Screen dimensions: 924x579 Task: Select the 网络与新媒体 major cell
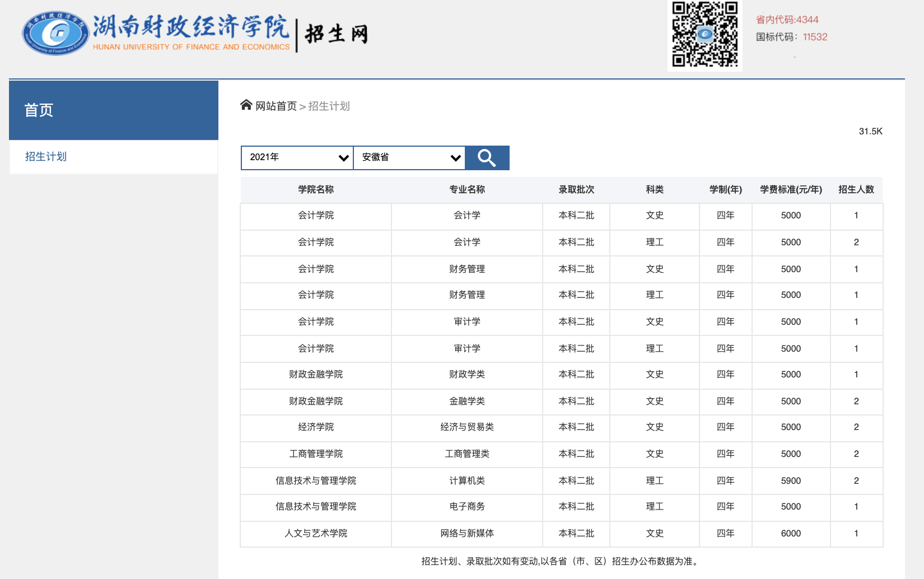[467, 534]
